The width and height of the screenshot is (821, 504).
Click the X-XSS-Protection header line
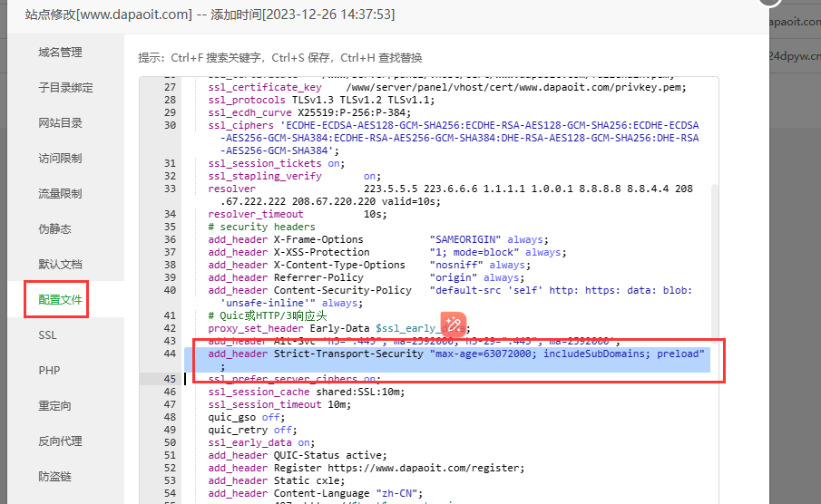[387, 252]
